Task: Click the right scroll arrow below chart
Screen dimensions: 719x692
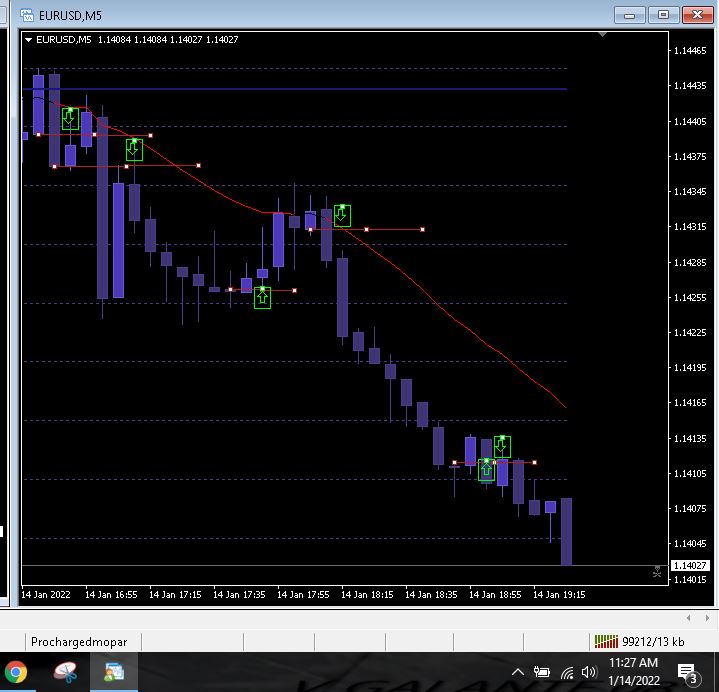Action: [707, 618]
